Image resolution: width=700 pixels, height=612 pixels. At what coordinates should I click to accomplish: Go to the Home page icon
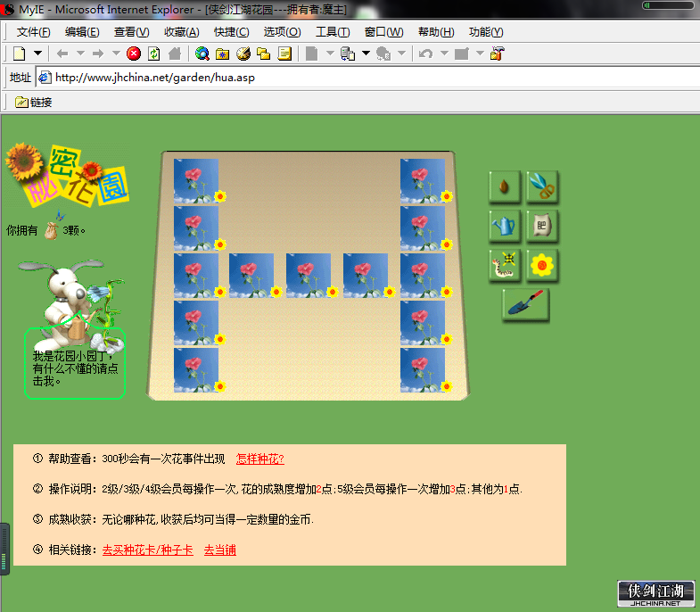[175, 54]
